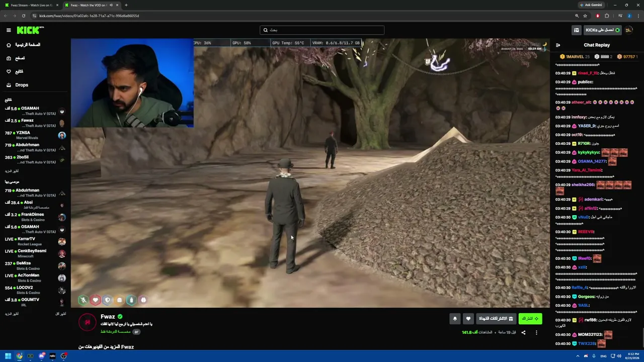Click the search magnifier icon

(266, 30)
